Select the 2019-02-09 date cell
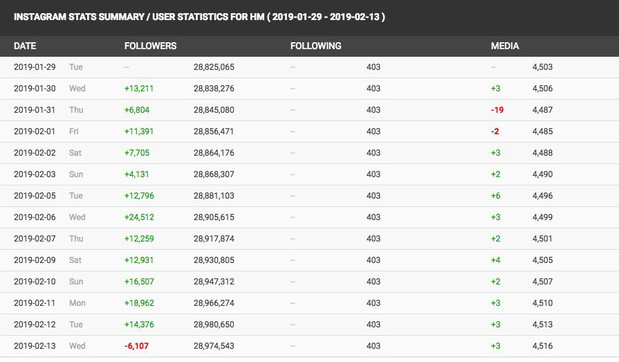The image size is (619, 362). click(x=35, y=260)
